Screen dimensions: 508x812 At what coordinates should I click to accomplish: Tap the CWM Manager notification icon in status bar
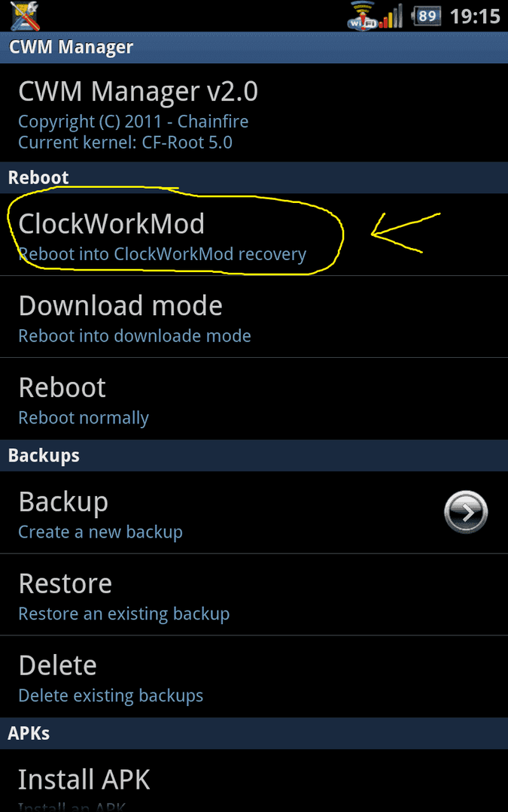(24, 16)
